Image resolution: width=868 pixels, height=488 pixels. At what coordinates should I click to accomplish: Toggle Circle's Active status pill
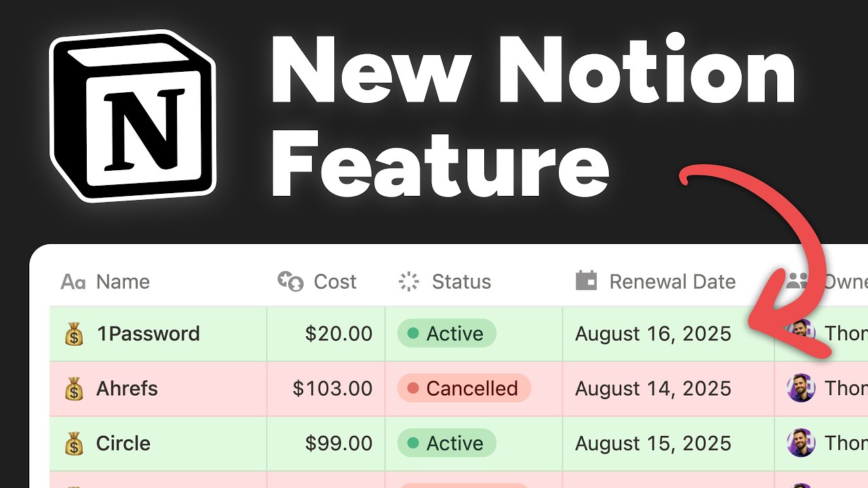point(447,443)
